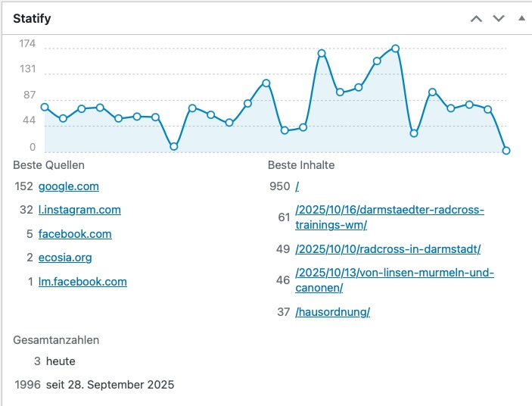This screenshot has height=406, width=532.
Task: Click the facebook.com source link
Action: click(x=75, y=234)
